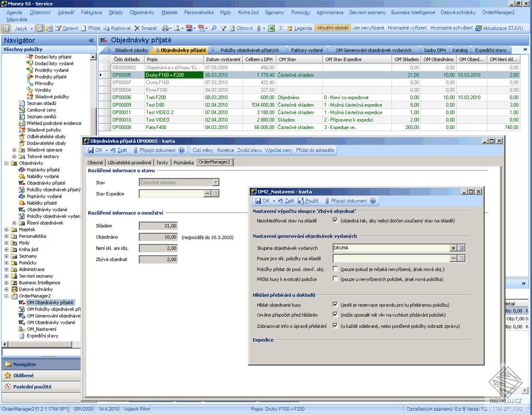Click Přidat do adresáře button
Image resolution: width=532 pixels, height=415 pixels.
(x=315, y=150)
